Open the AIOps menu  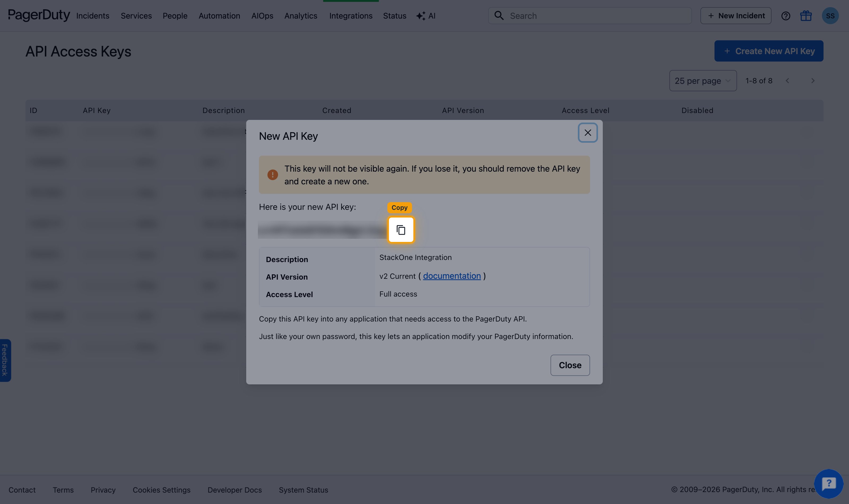(x=262, y=16)
